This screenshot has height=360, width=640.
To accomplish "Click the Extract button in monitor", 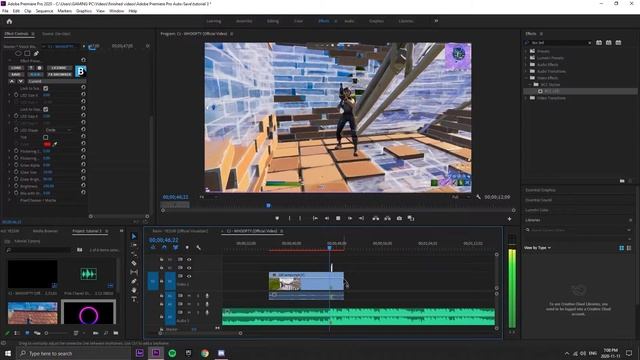I will (387, 218).
